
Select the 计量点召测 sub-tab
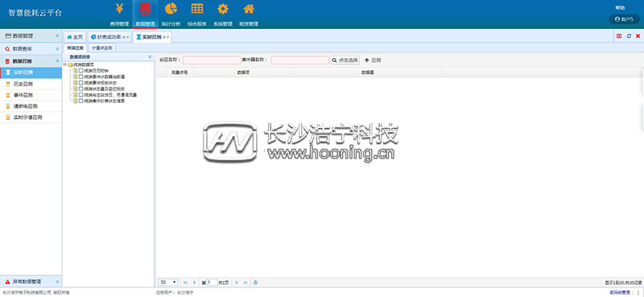pyautogui.click(x=102, y=48)
